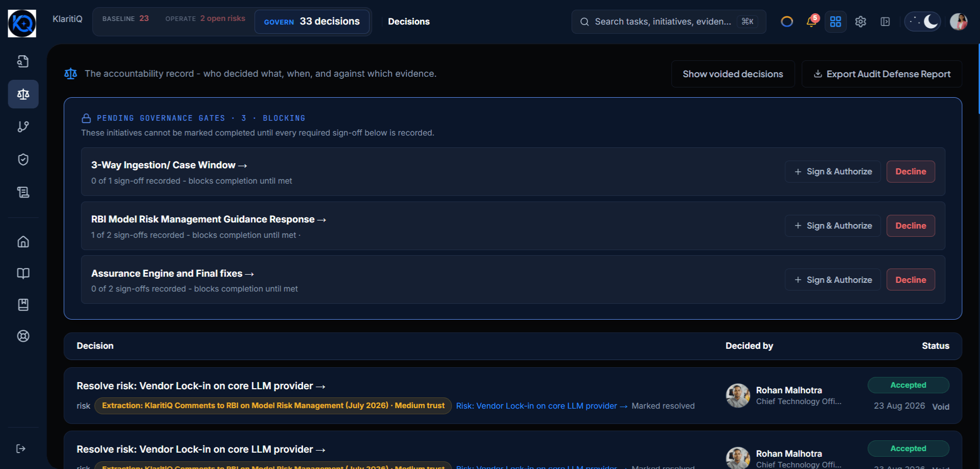Open Assurance Engine and Final fixes link
This screenshot has height=469, width=980.
[173, 274]
